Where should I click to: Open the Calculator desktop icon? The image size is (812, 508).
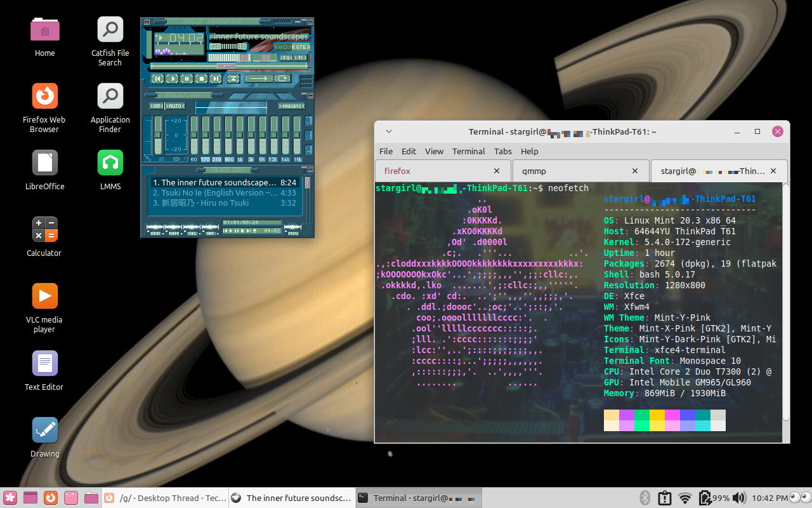pos(44,236)
